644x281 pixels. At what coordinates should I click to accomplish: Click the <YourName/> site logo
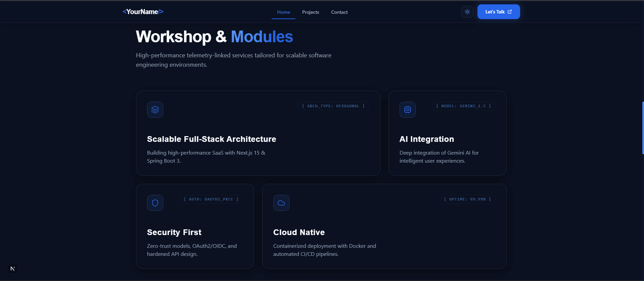coord(143,12)
